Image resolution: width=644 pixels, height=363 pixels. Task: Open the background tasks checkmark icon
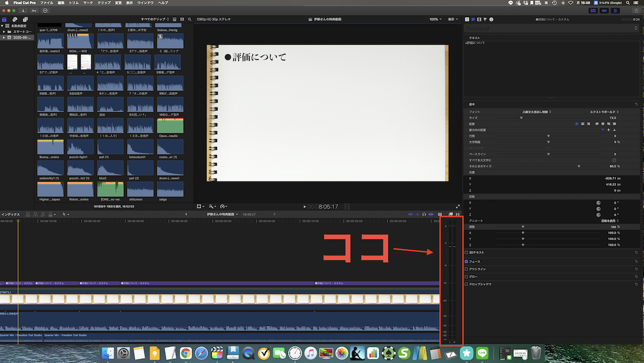click(46, 10)
